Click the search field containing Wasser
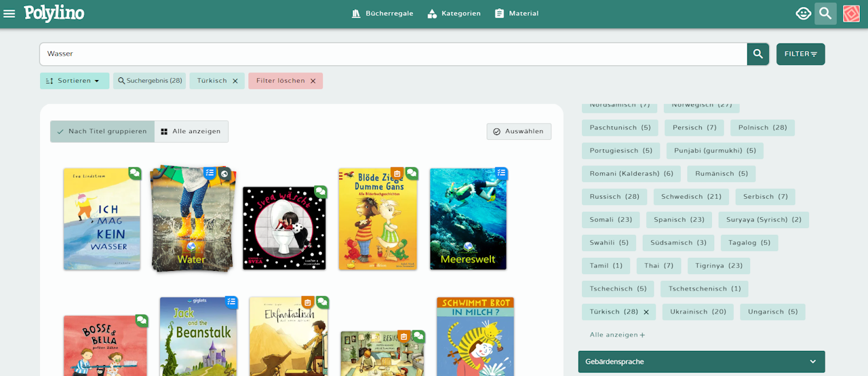The width and height of the screenshot is (868, 376). pyautogui.click(x=393, y=54)
